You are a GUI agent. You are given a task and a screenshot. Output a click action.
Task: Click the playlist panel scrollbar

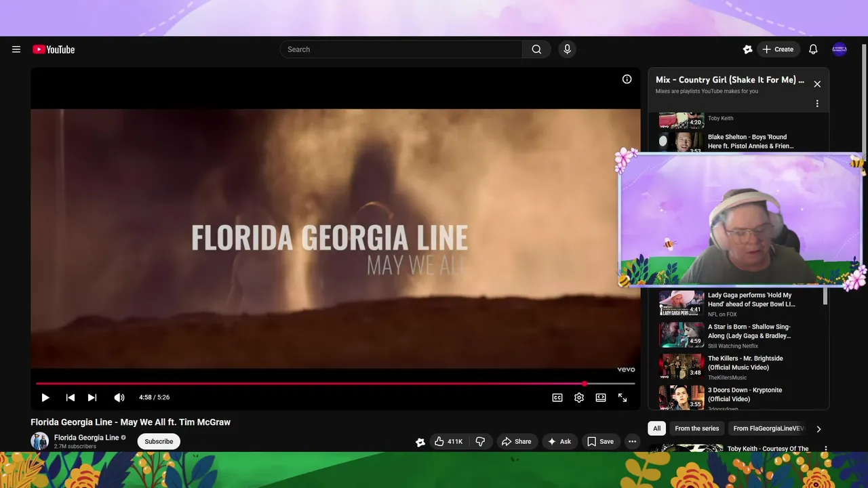(x=825, y=296)
